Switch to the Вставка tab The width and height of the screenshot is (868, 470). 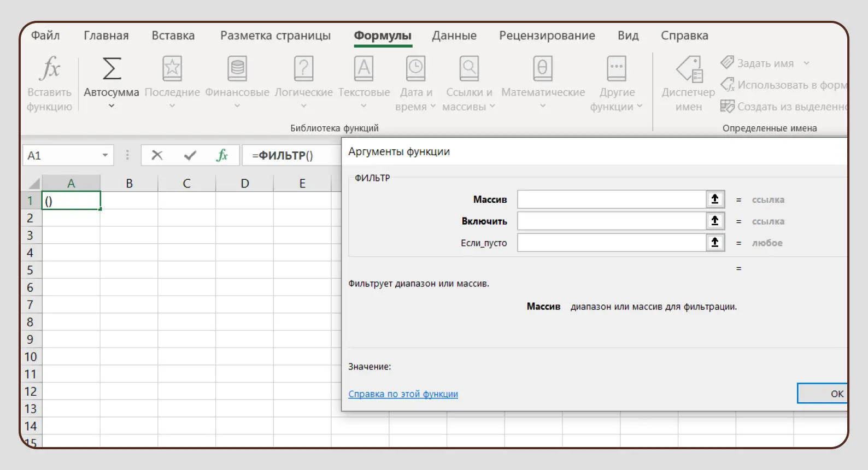pos(173,36)
